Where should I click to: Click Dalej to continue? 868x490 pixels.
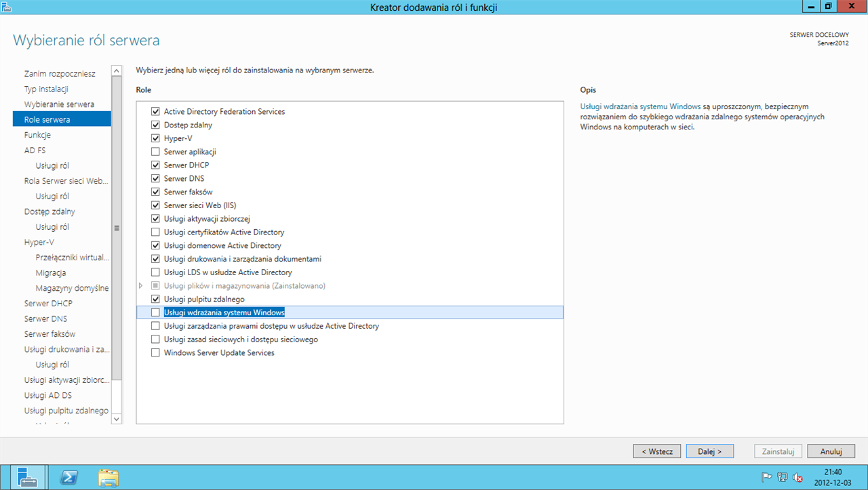coord(709,451)
